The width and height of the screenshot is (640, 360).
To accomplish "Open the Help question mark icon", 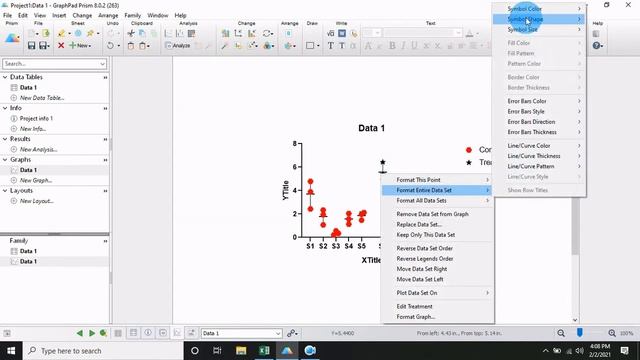I will coord(597,46).
